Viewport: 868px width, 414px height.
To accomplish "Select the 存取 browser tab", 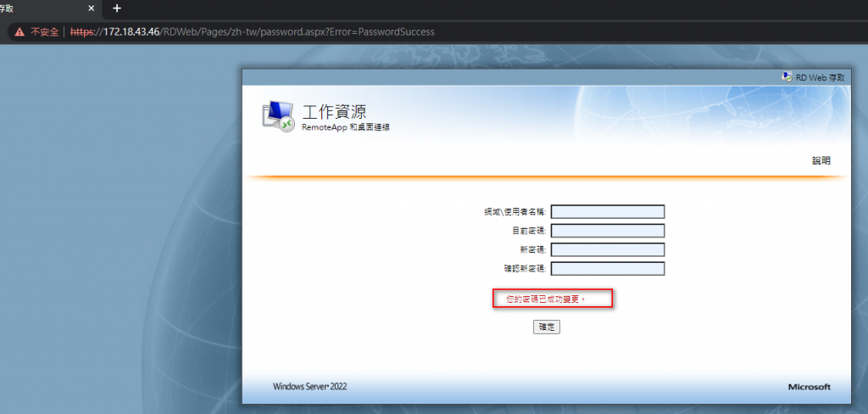I will (50, 8).
